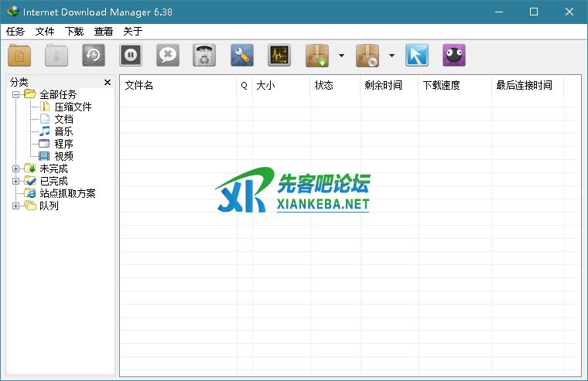The width and height of the screenshot is (588, 381).
Task: Click the purple face toolbar icon
Action: (454, 56)
